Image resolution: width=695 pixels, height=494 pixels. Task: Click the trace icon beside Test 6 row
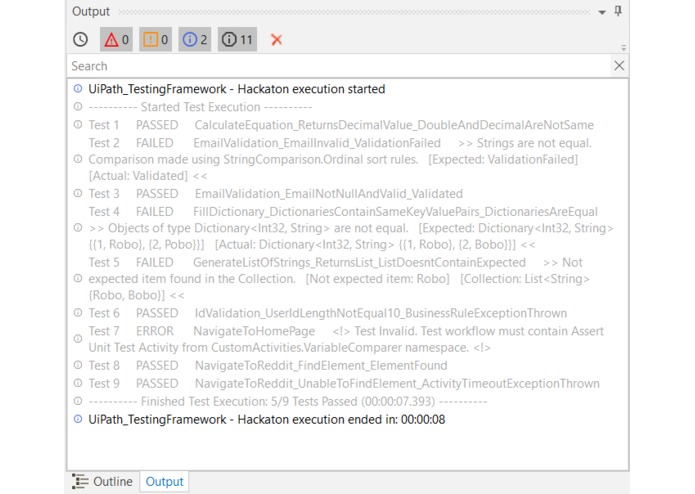click(x=78, y=312)
